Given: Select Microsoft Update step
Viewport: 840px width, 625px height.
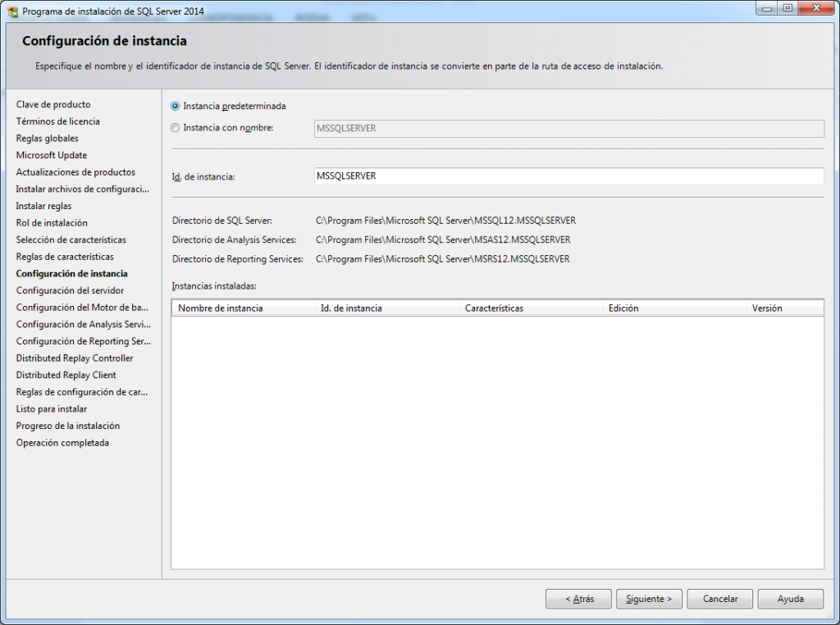Looking at the screenshot, I should 52,155.
